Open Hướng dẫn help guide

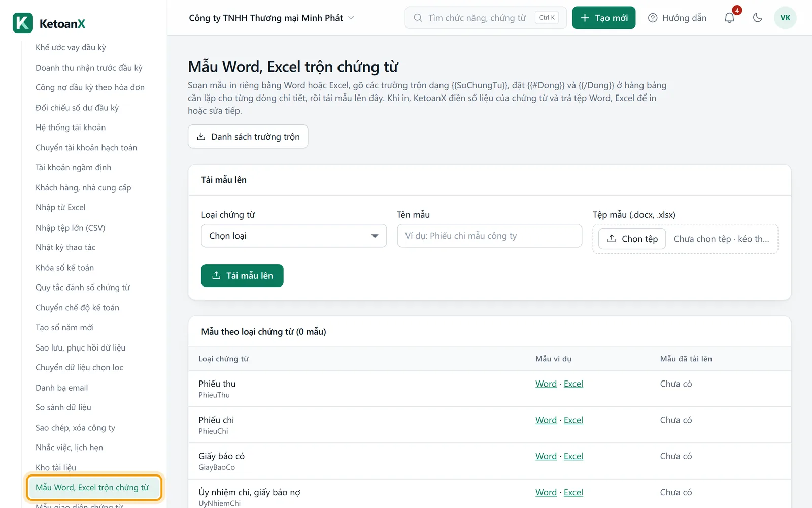677,18
